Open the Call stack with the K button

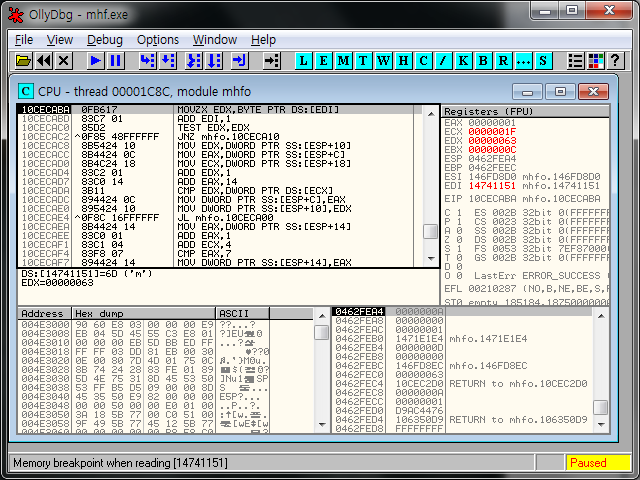click(x=463, y=61)
